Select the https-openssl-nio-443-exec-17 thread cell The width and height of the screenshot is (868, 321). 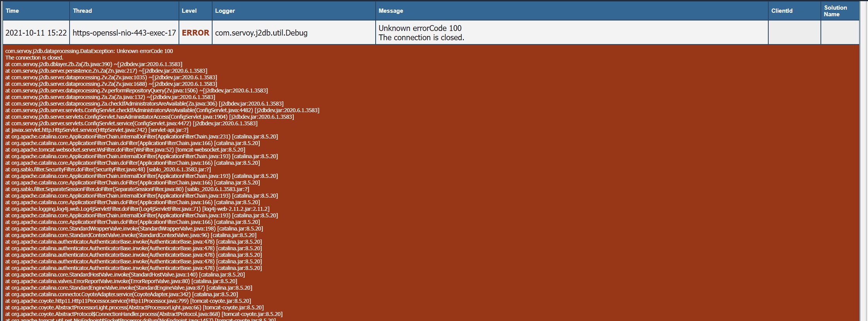[124, 33]
